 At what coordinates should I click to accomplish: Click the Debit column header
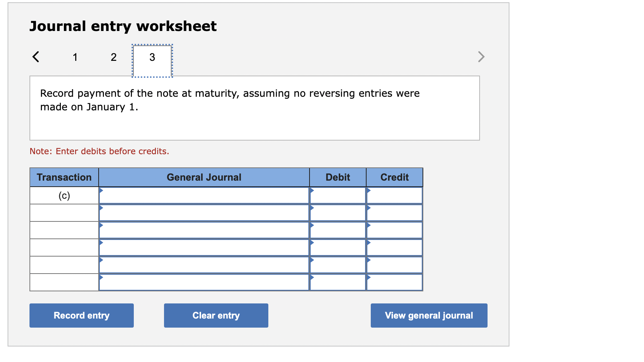click(338, 177)
